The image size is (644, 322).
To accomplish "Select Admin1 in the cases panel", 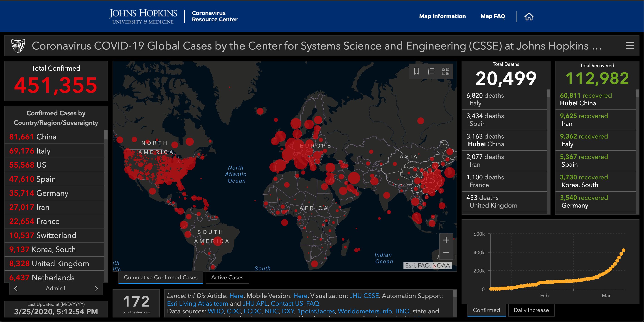I will pyautogui.click(x=56, y=288).
